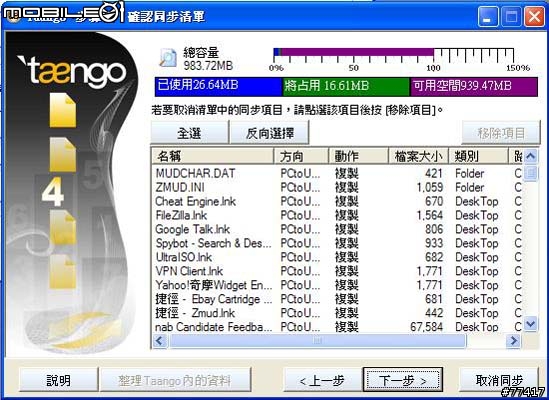Sort by the 名稱 column header
The image size is (549, 400).
point(213,156)
